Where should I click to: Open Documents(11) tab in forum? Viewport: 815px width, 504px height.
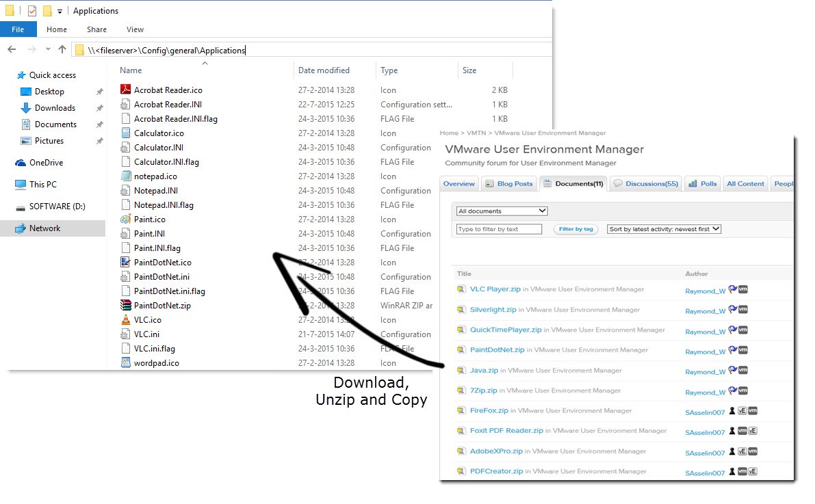coord(573,183)
